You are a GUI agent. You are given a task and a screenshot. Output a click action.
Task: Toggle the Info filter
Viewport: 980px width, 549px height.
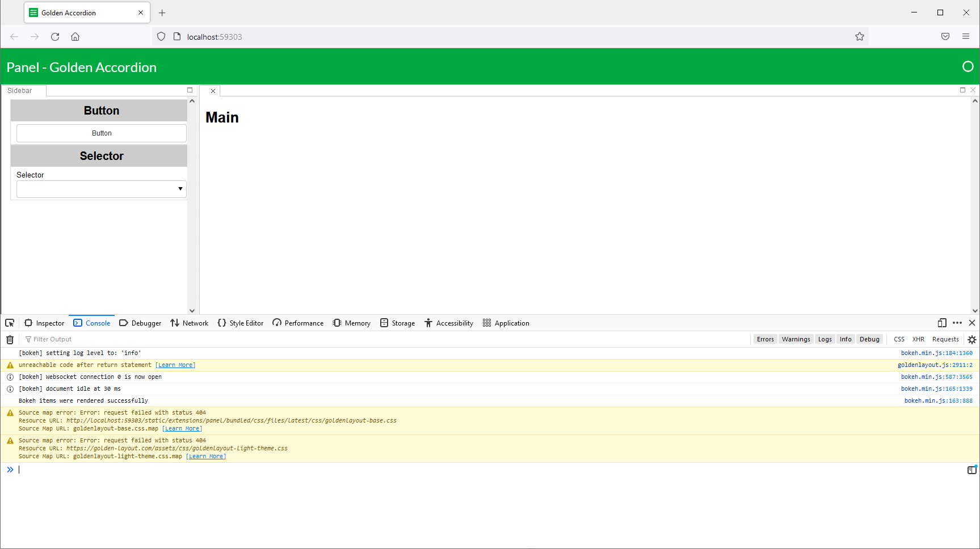click(846, 340)
